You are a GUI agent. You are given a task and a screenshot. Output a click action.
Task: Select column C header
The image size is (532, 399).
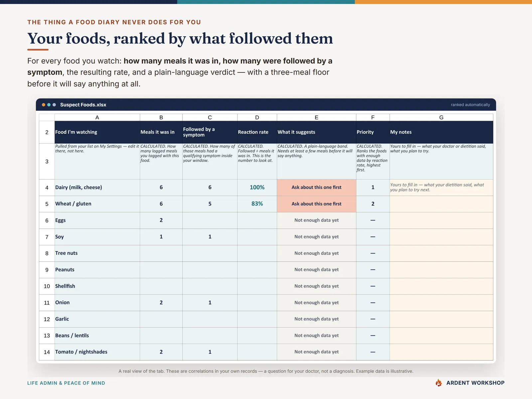click(x=210, y=117)
